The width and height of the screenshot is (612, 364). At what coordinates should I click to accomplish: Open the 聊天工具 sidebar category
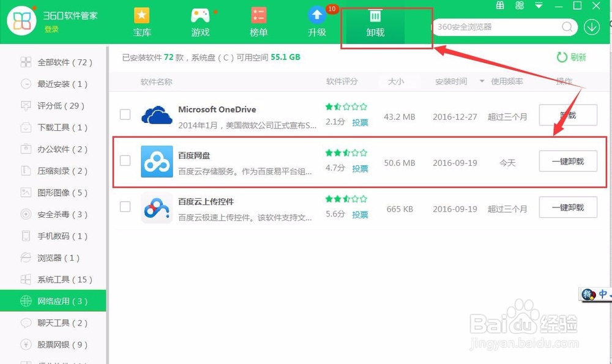[x=54, y=323]
